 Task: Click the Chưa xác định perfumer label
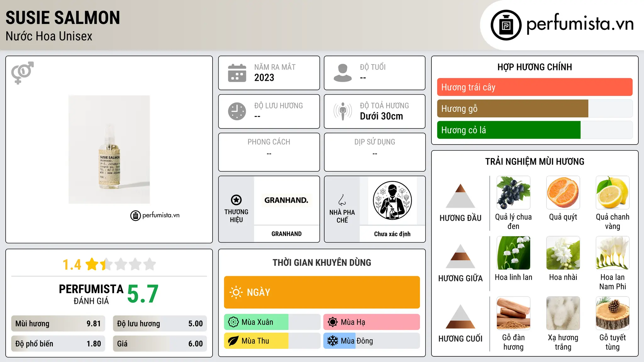click(392, 234)
